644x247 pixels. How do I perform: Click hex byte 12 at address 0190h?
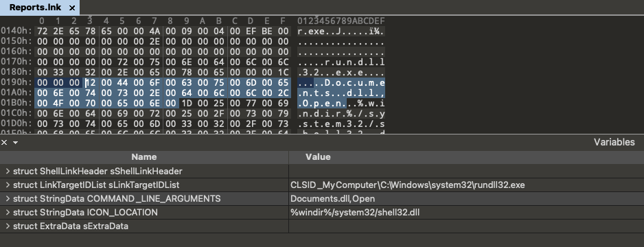90,82
